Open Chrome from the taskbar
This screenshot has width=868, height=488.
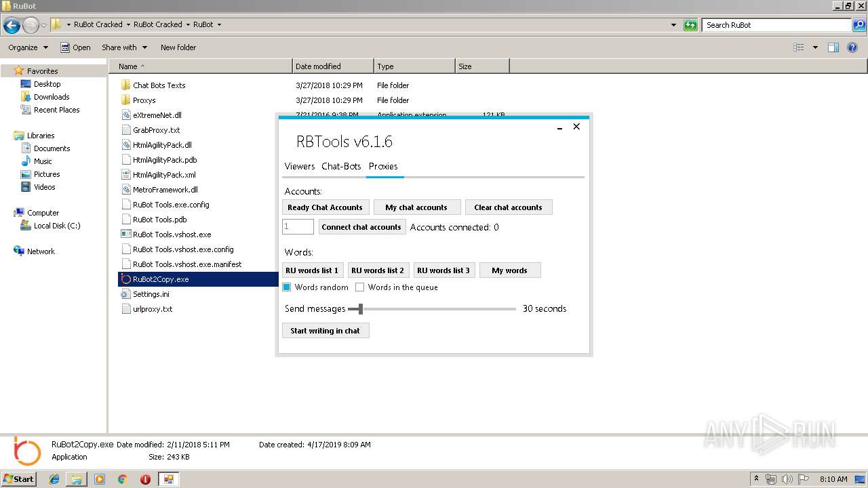pyautogui.click(x=123, y=479)
